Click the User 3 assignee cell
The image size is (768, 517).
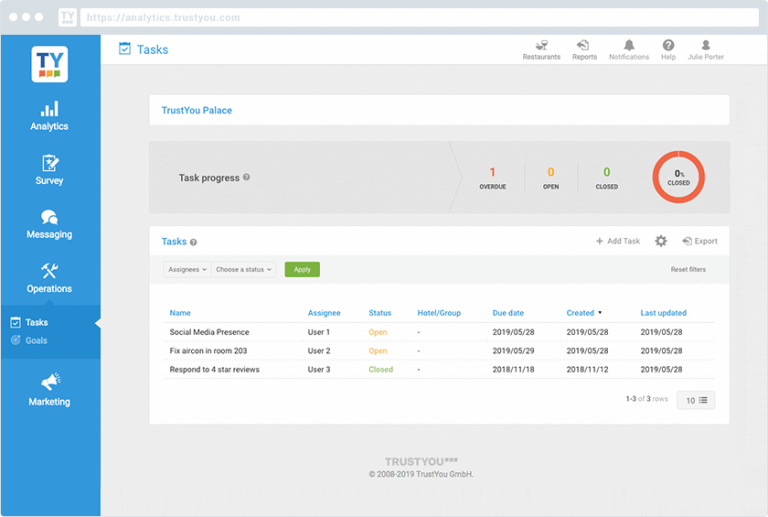[319, 369]
